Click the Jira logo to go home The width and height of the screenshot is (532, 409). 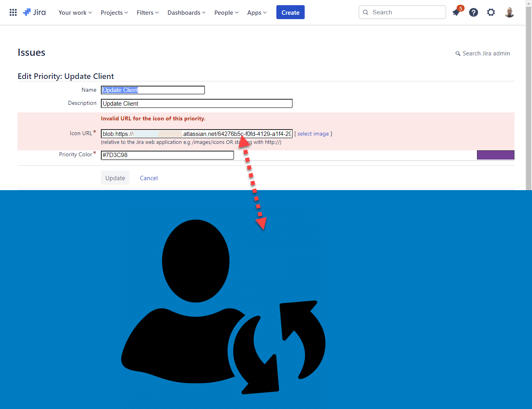tap(34, 12)
